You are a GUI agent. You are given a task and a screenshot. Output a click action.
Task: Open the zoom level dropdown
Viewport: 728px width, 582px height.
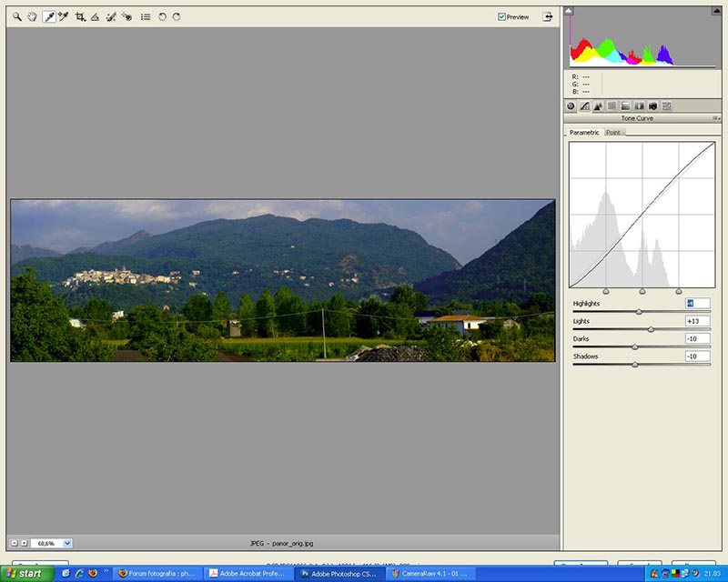(53, 542)
